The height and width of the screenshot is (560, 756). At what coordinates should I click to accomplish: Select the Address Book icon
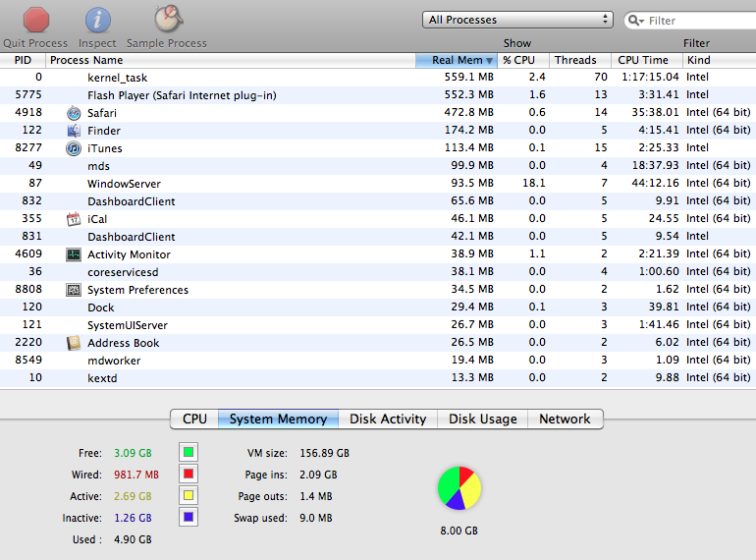[74, 343]
